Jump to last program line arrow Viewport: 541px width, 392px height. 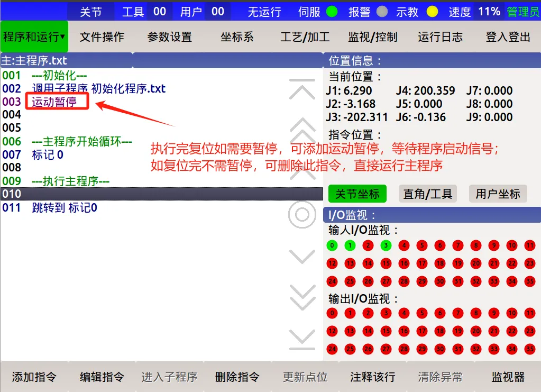pos(302,340)
